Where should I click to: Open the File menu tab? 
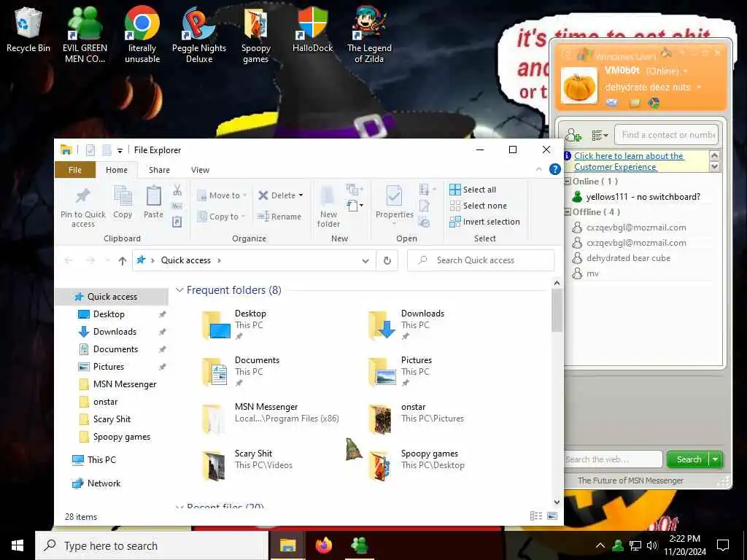click(x=75, y=170)
